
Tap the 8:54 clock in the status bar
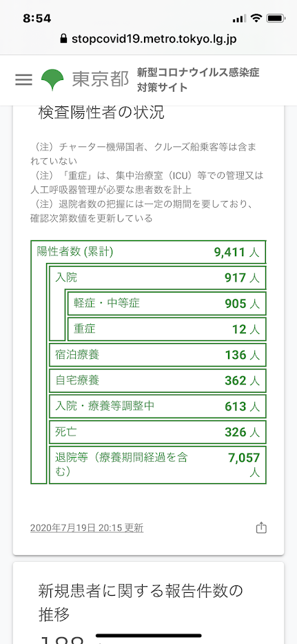coord(37,19)
